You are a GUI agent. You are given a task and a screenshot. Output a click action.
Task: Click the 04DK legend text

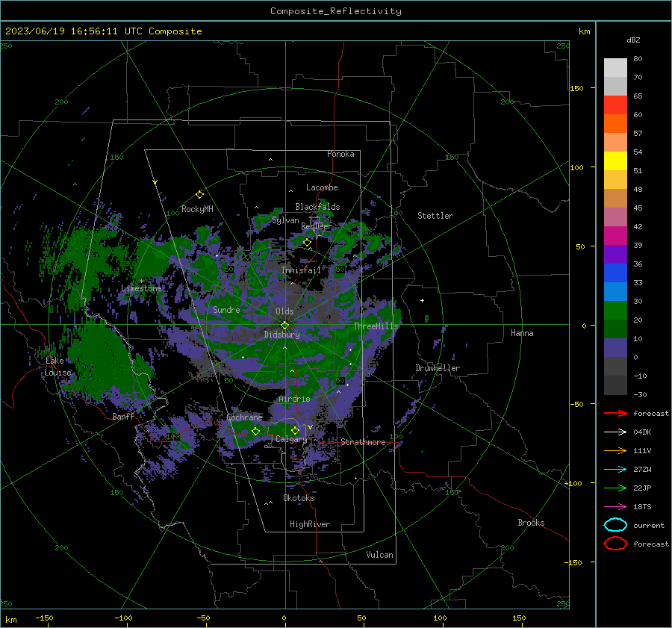[x=642, y=432]
